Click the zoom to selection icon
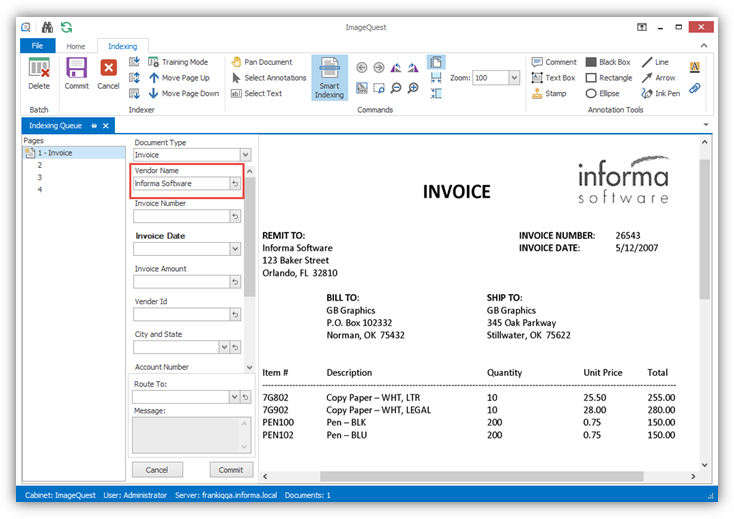Screen dimensions: 734x519 pos(379,88)
